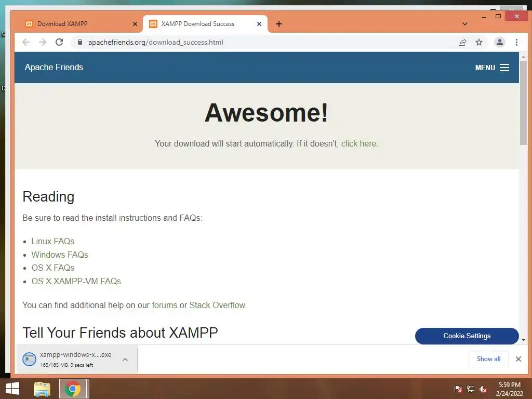Visit the forums link
Viewport: 532px width, 399px height.
(x=165, y=305)
